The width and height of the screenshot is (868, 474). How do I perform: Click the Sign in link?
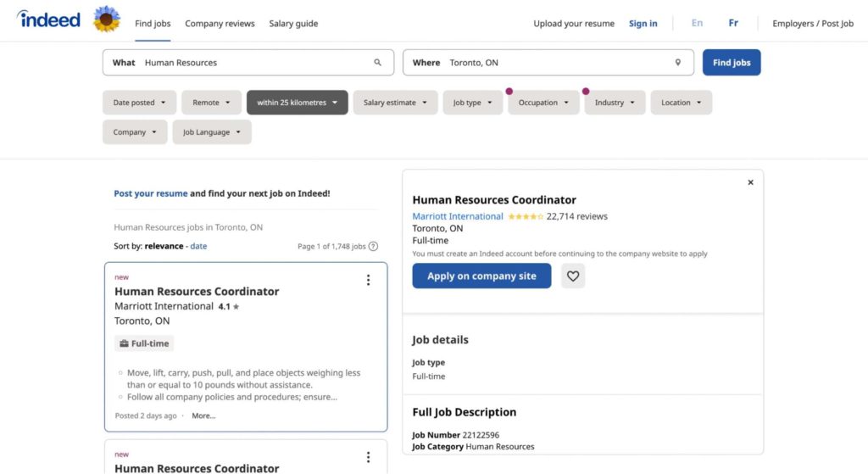(x=643, y=23)
